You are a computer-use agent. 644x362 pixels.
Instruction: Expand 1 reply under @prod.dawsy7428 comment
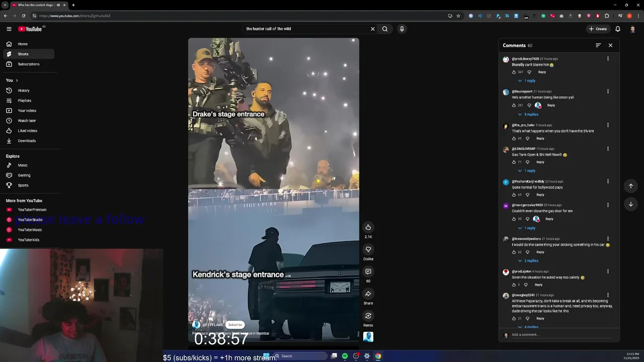tap(527, 81)
